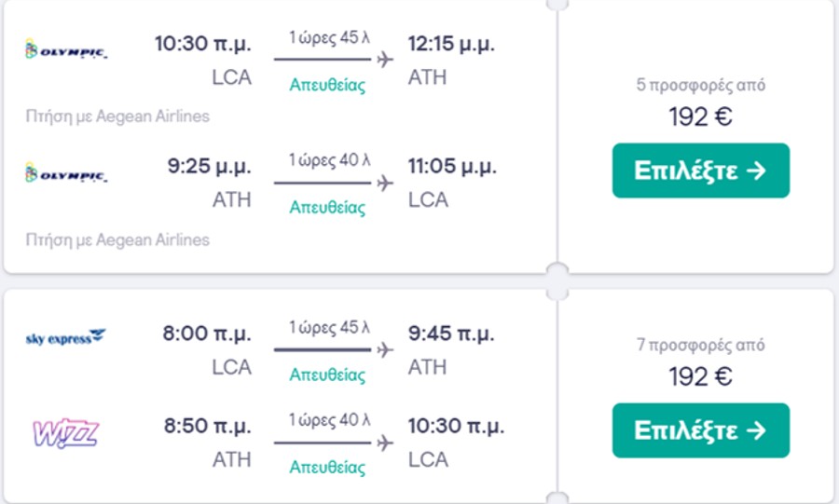Click the Sky Express airline logo

[66, 337]
